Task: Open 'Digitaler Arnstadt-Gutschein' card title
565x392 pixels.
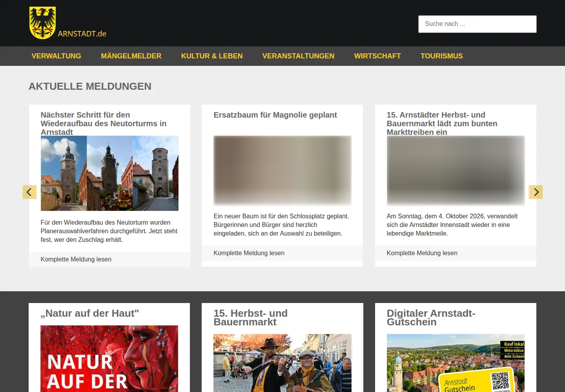Action: (431, 318)
